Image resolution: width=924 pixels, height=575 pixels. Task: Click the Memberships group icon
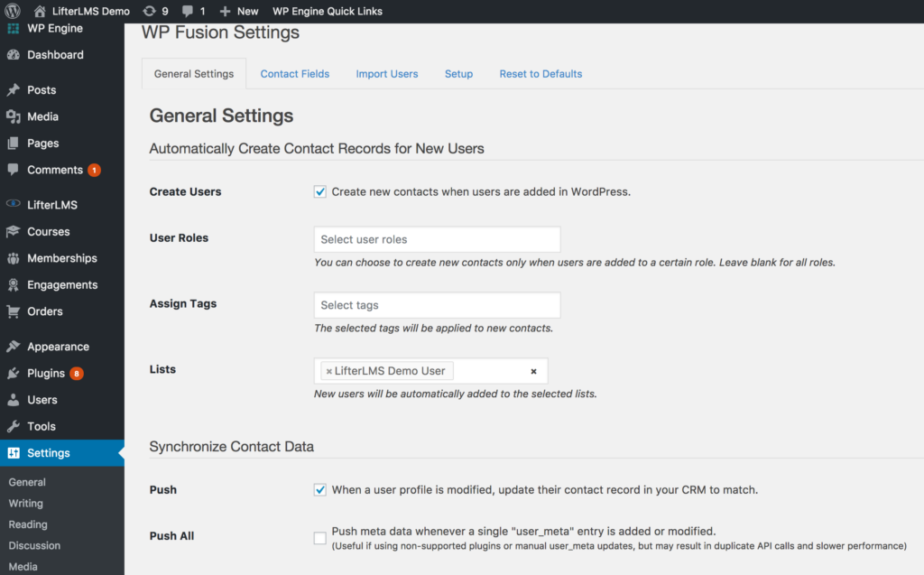[x=13, y=258]
